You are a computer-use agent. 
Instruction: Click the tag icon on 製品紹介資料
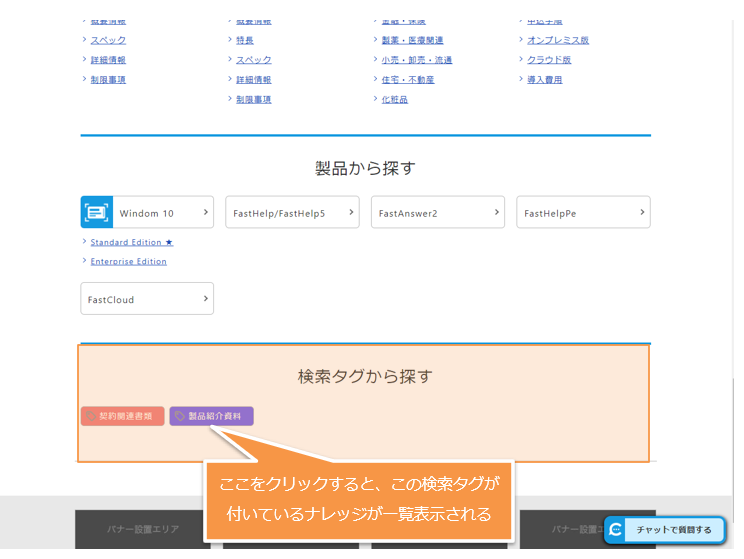[180, 416]
